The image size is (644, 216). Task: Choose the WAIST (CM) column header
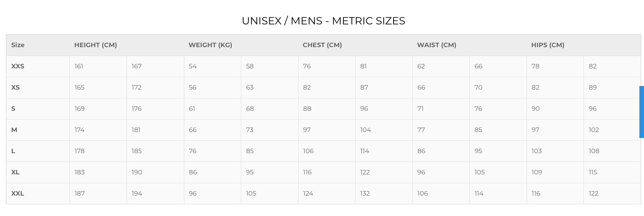click(436, 45)
